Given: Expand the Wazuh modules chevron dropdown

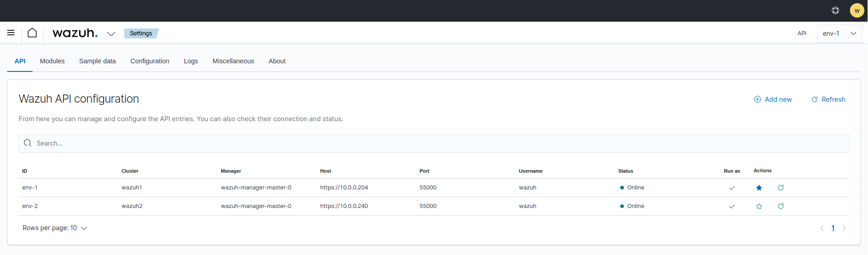Looking at the screenshot, I should (111, 33).
